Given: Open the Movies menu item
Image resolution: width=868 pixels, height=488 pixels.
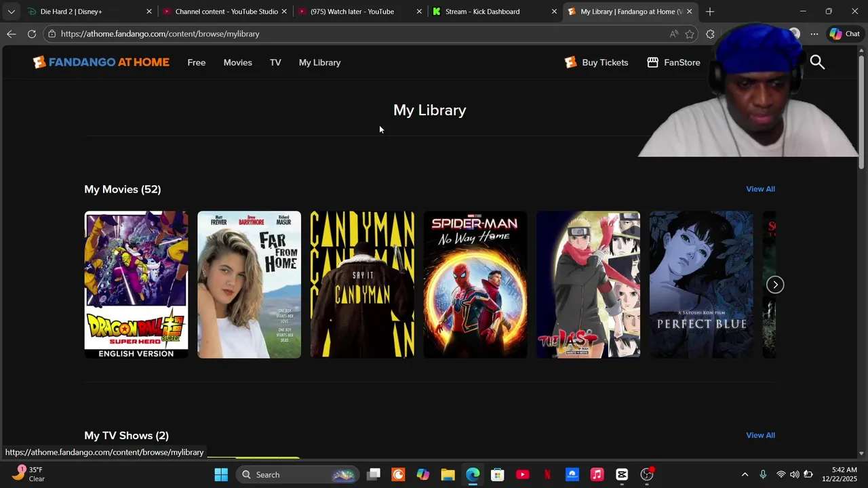Looking at the screenshot, I should [238, 62].
